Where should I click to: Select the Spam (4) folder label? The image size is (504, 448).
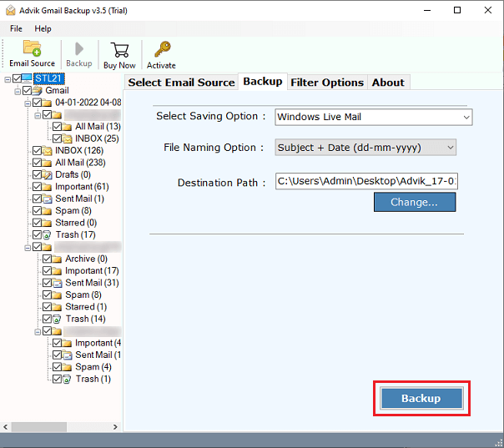tap(93, 367)
